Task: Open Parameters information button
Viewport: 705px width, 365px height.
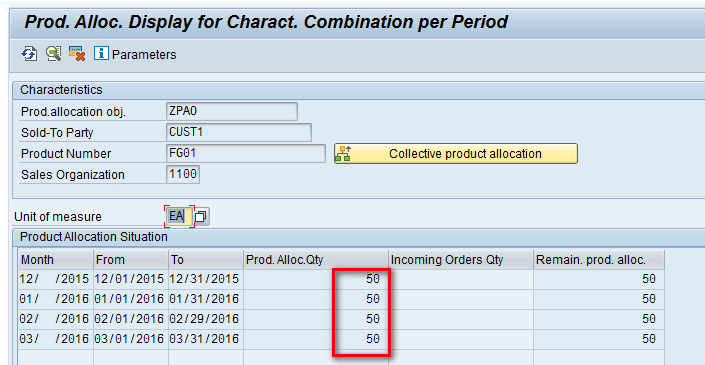Action: 101,53
